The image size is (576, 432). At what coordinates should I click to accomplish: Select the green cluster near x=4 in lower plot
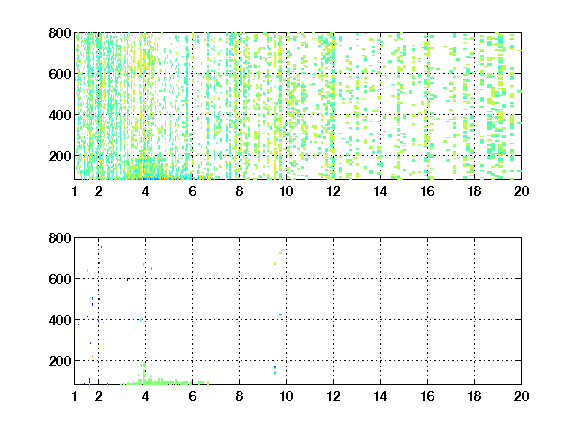(165, 377)
